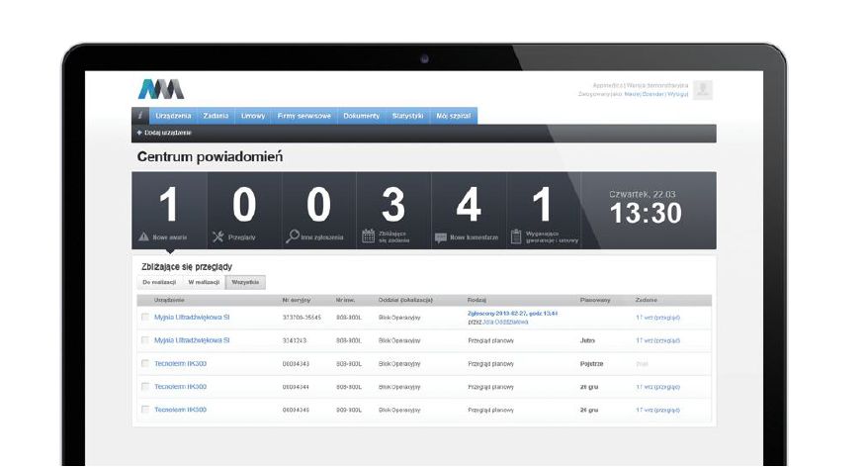Image resolution: width=868 pixels, height=468 pixels.
Task: Open the second 'Myjnia Ultradźwiękowa SI' device link
Action: [192, 339]
